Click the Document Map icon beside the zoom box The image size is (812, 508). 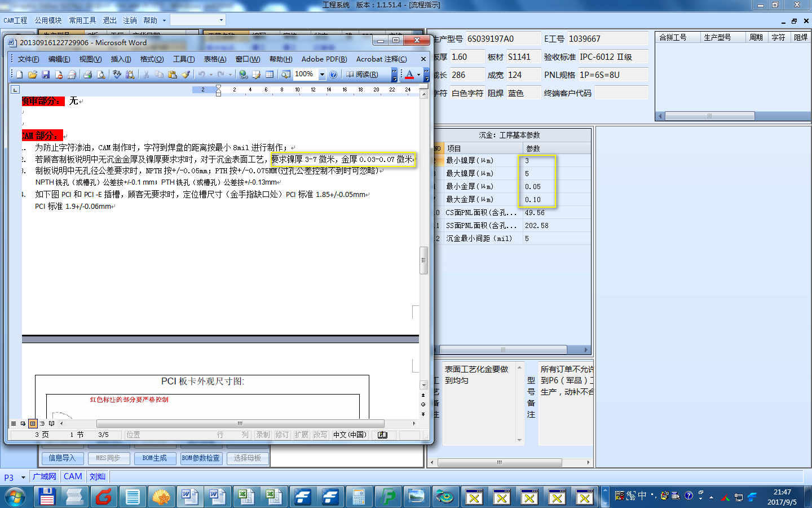286,75
